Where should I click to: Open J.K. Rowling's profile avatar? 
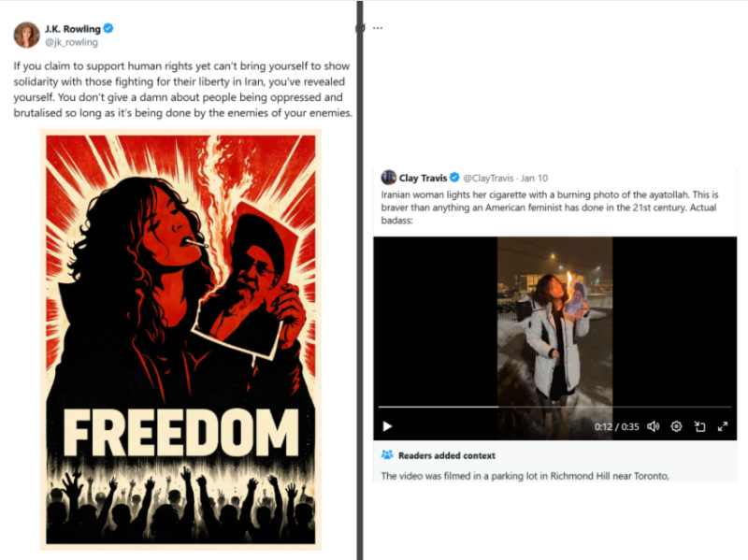tap(26, 35)
